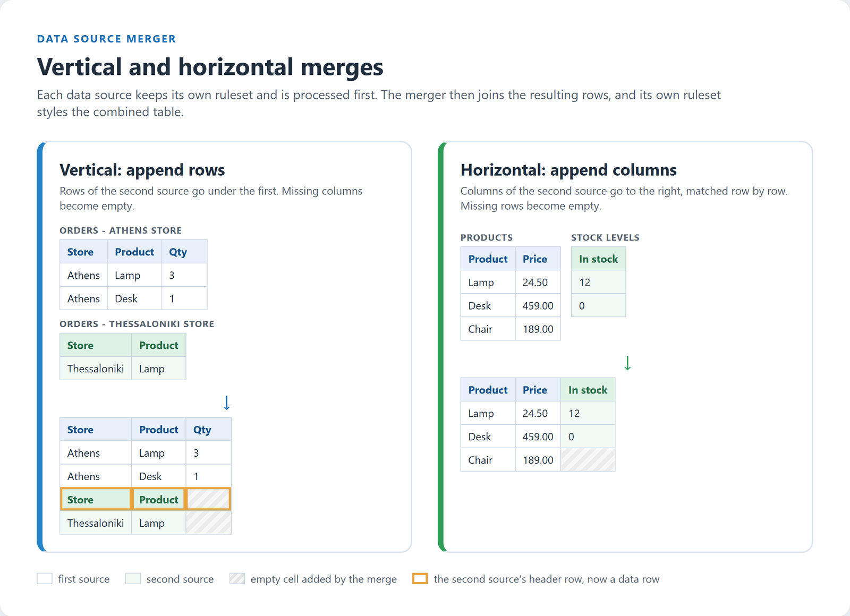This screenshot has height=616, width=850.
Task: Click the orange outlined legend swatch
Action: (420, 579)
